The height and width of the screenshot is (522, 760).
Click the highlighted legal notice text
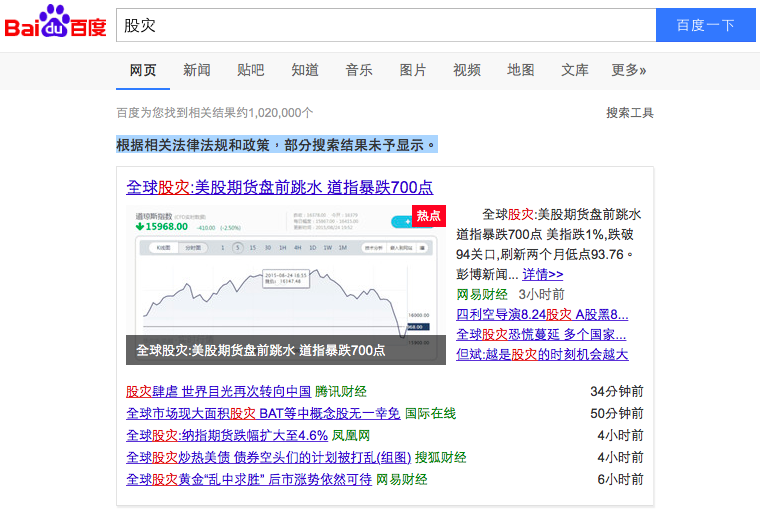click(x=277, y=144)
